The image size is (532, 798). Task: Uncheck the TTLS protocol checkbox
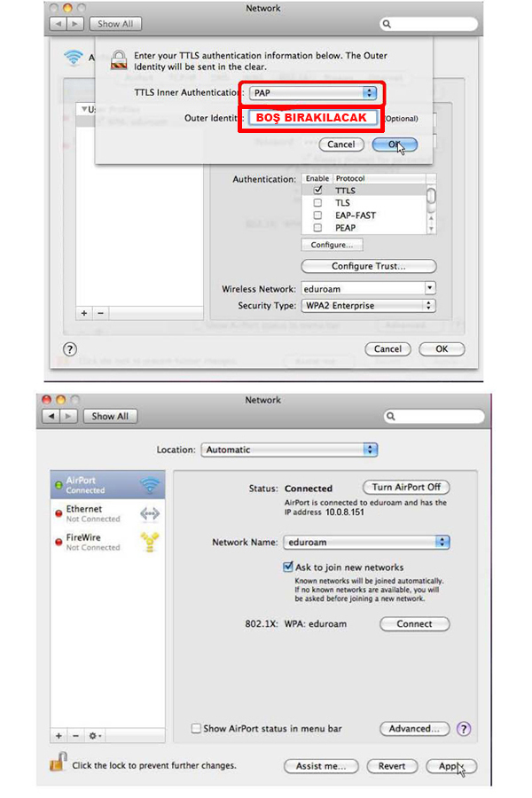(x=317, y=191)
